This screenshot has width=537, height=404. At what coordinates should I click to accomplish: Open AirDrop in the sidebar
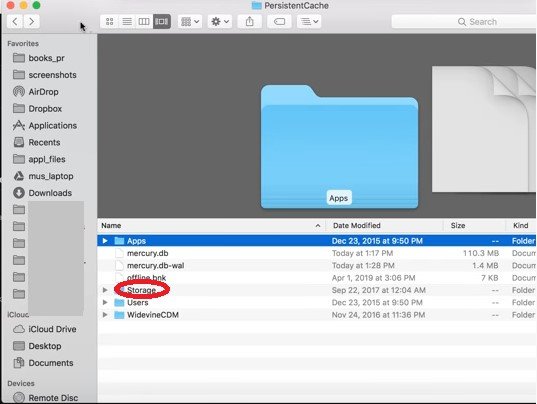tap(43, 92)
